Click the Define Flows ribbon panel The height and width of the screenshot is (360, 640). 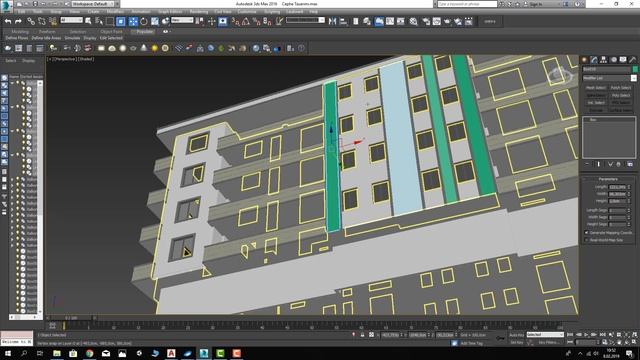point(17,38)
